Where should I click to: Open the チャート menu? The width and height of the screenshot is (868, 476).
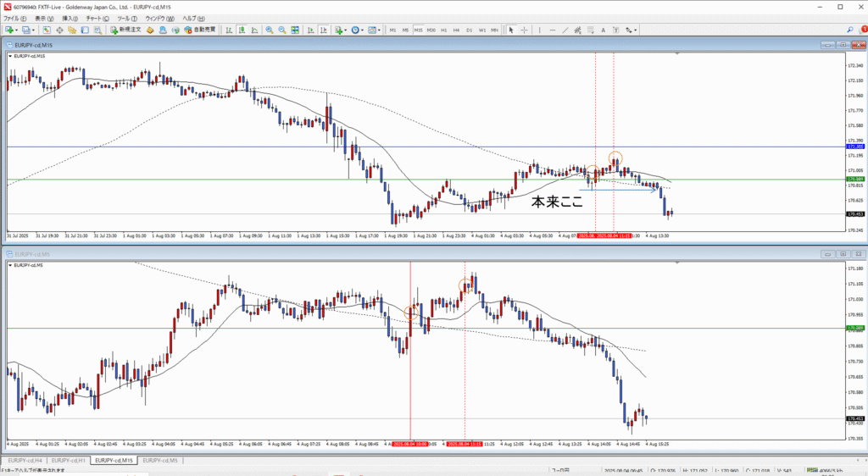[x=97, y=19]
